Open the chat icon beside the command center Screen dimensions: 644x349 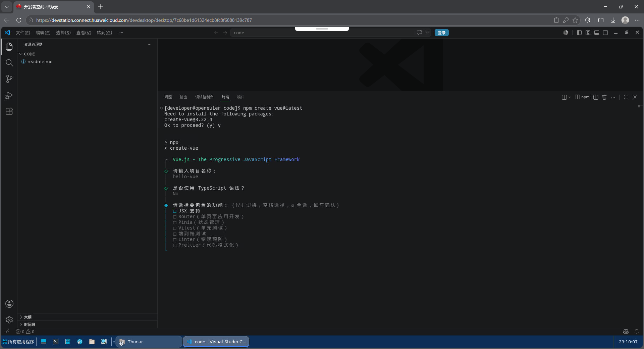click(419, 33)
